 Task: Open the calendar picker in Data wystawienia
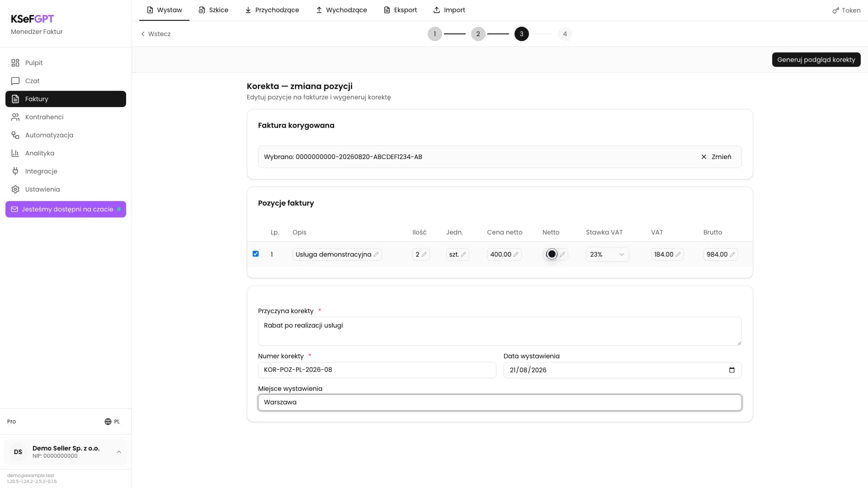pos(732,370)
